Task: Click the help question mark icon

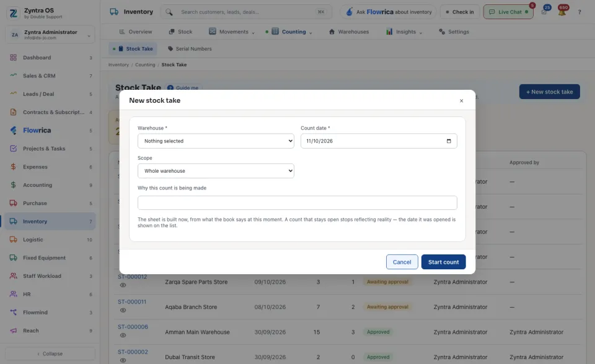Action: [580, 12]
